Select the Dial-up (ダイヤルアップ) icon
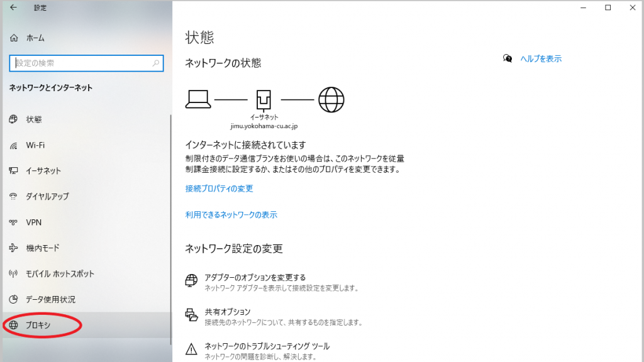 tap(13, 197)
